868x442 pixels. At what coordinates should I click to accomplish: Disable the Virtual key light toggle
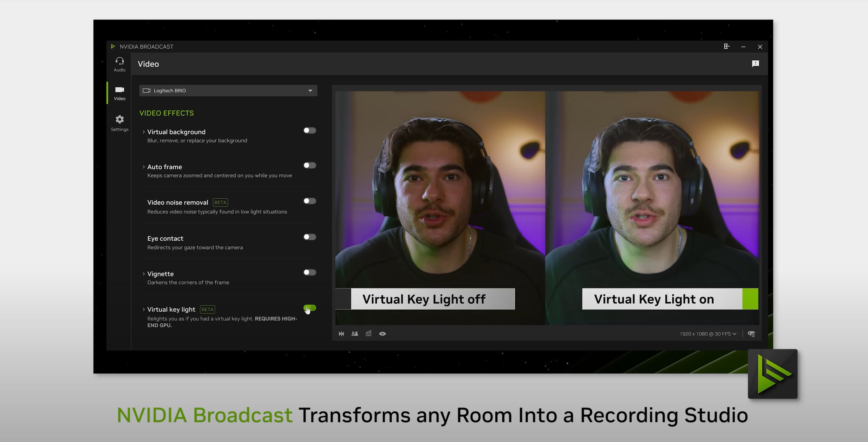[x=310, y=308]
